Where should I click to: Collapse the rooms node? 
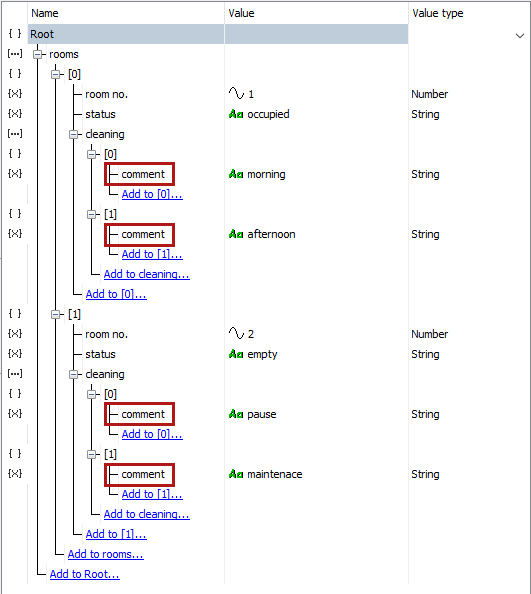(x=37, y=55)
